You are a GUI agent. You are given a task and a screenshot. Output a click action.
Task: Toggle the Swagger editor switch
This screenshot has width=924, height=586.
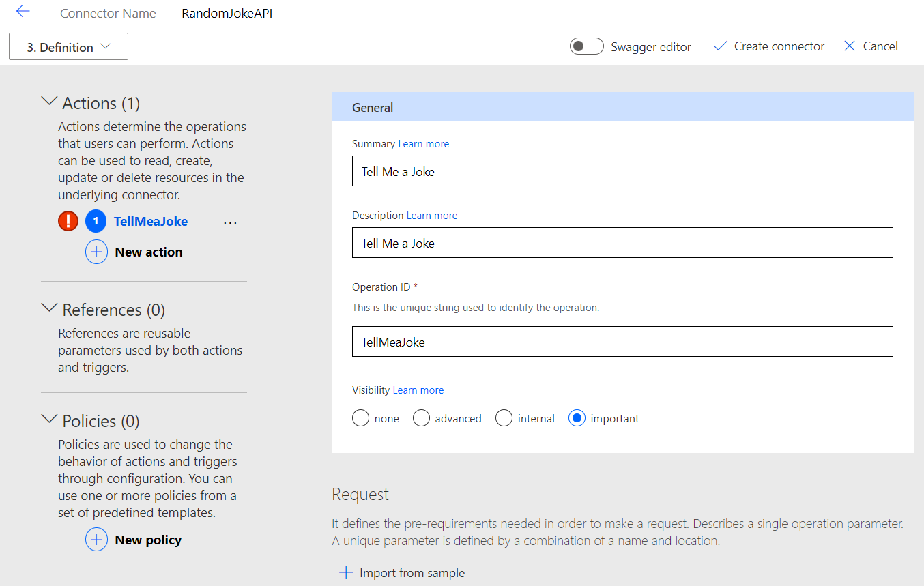coord(587,46)
